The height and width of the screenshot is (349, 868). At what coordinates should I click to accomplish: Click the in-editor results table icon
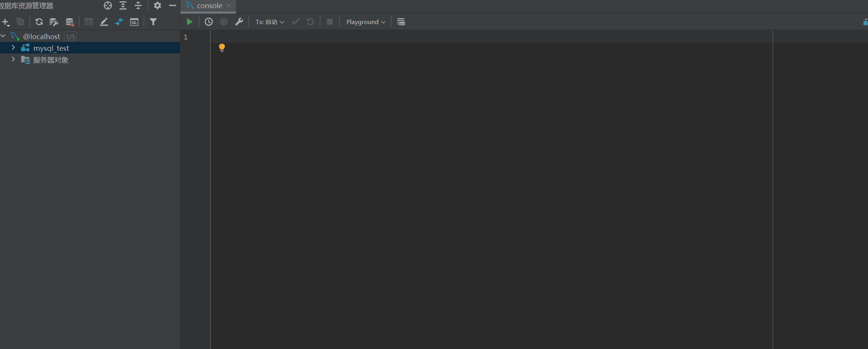click(x=401, y=22)
